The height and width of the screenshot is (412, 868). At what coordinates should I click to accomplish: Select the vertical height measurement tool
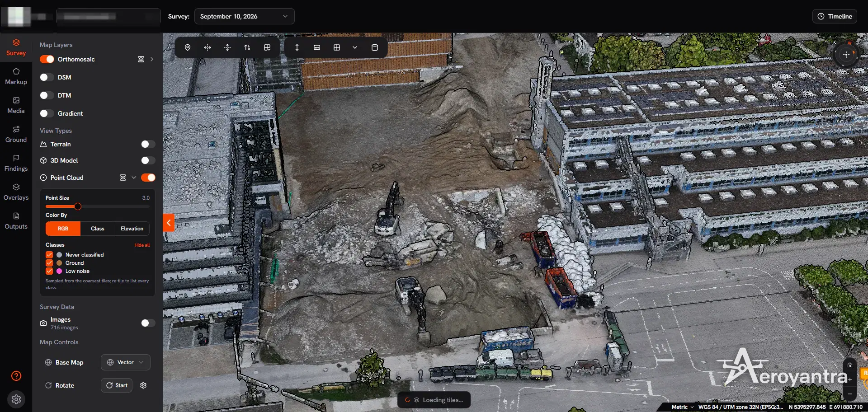click(297, 47)
